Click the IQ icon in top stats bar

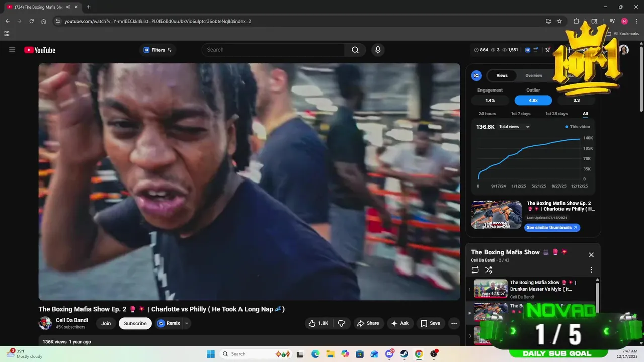528,50
